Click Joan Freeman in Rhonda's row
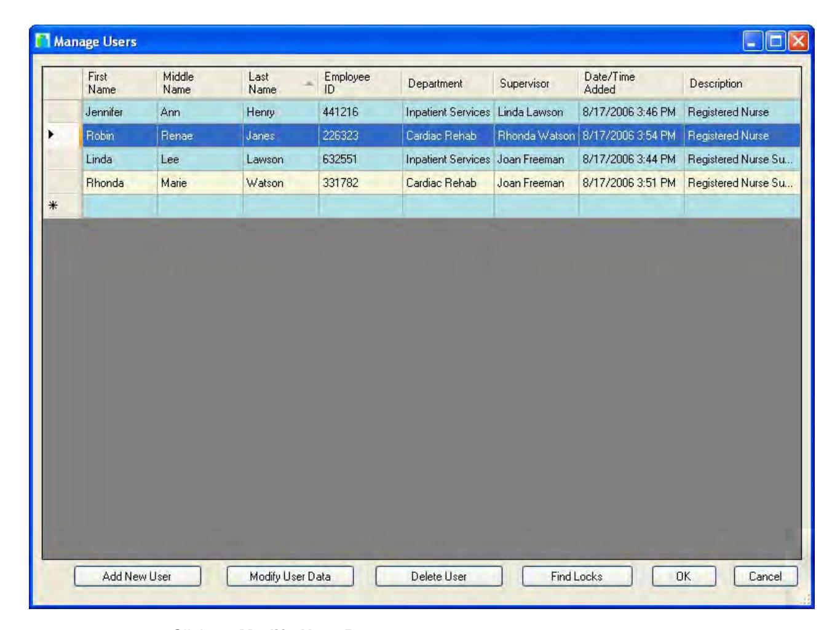The image size is (840, 630). [536, 183]
